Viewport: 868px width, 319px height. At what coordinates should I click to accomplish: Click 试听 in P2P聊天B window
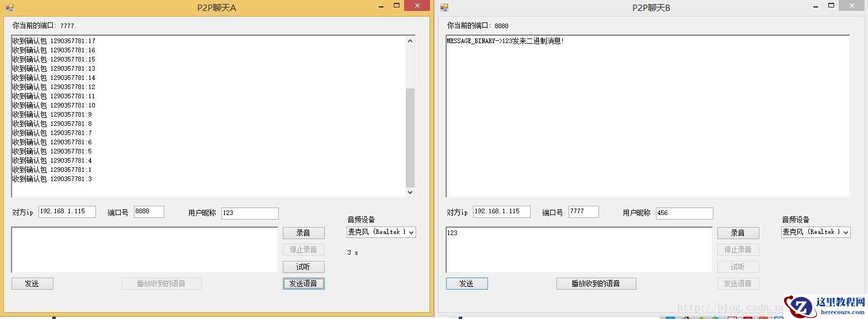[x=738, y=267]
